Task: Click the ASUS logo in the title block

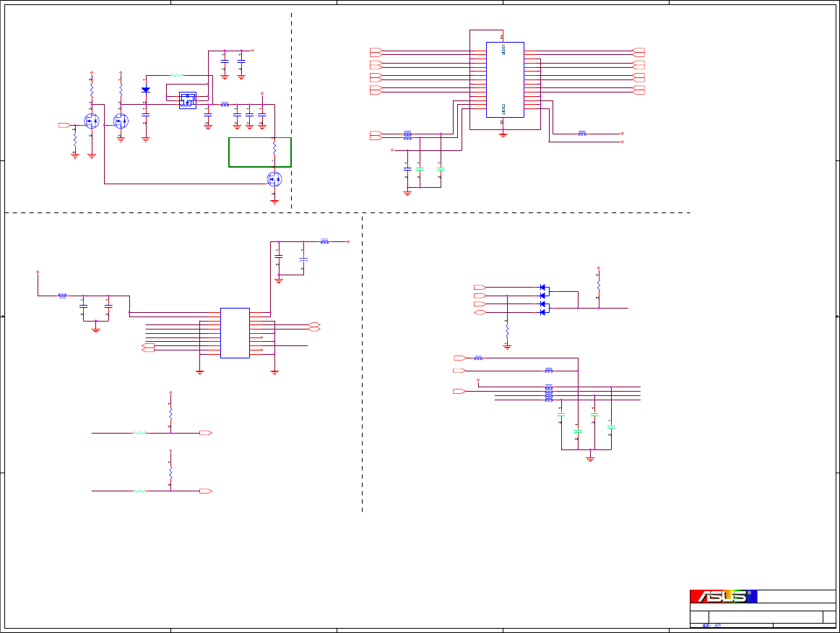Action: [x=723, y=596]
